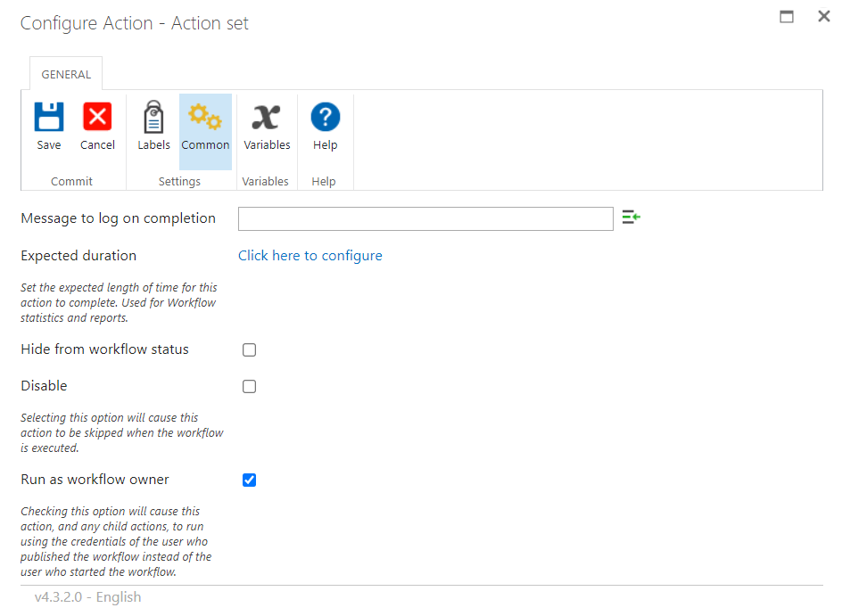Click the 'Message to log on completion' label
The height and width of the screenshot is (616, 842).
118,218
